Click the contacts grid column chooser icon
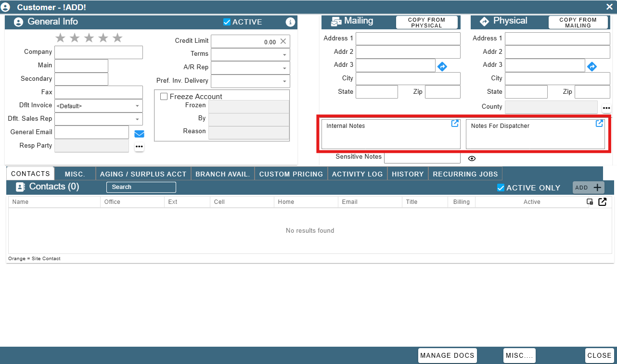This screenshot has width=617, height=364. point(590,202)
